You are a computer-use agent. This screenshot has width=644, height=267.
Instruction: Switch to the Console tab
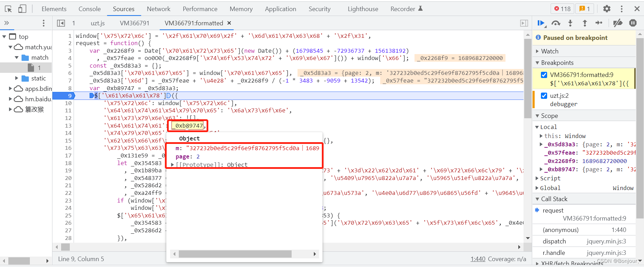pos(90,9)
